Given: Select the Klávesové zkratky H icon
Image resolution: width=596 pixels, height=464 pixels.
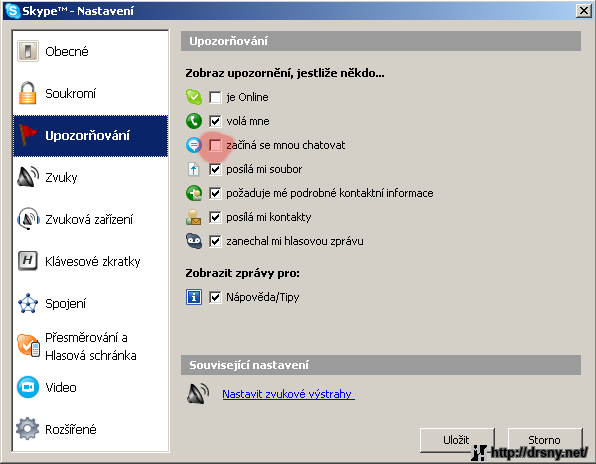Looking at the screenshot, I should tap(28, 261).
